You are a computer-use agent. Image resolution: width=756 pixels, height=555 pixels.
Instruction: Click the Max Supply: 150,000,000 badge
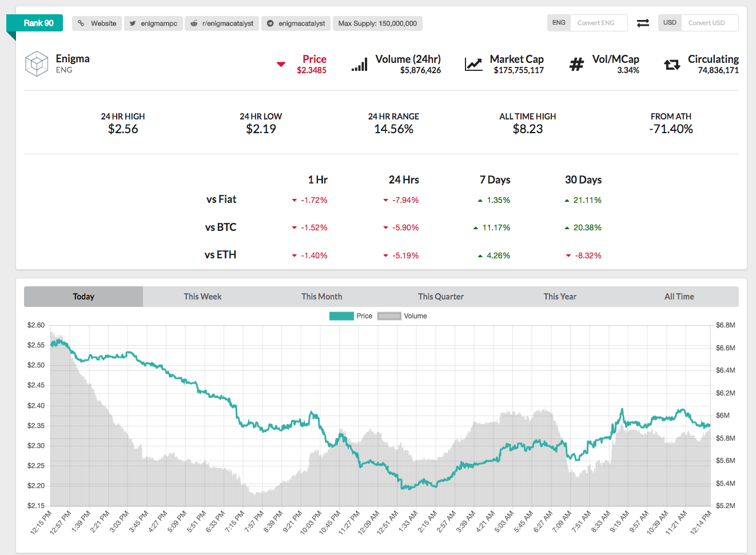click(377, 23)
